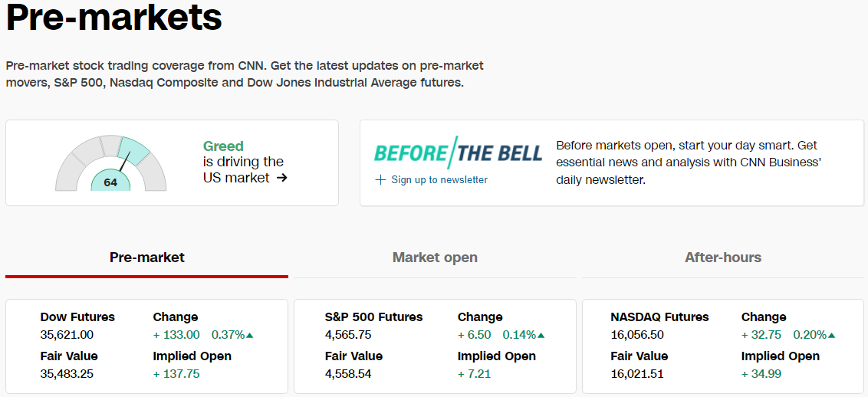
Task: Click the NASDAQ Implied Open value +34.99
Action: coord(761,374)
